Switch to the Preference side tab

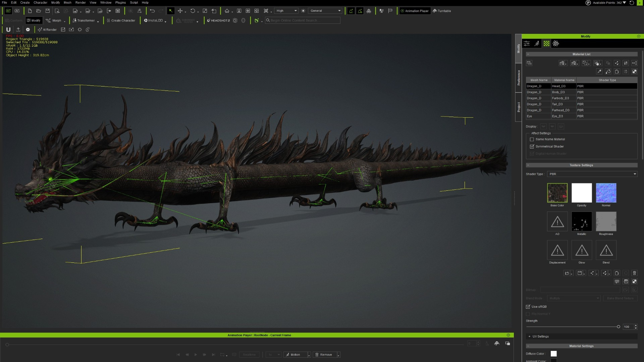pyautogui.click(x=519, y=77)
